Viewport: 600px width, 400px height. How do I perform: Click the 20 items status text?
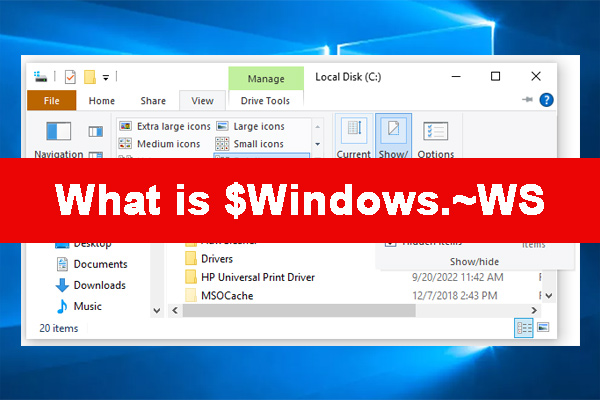pyautogui.click(x=59, y=328)
